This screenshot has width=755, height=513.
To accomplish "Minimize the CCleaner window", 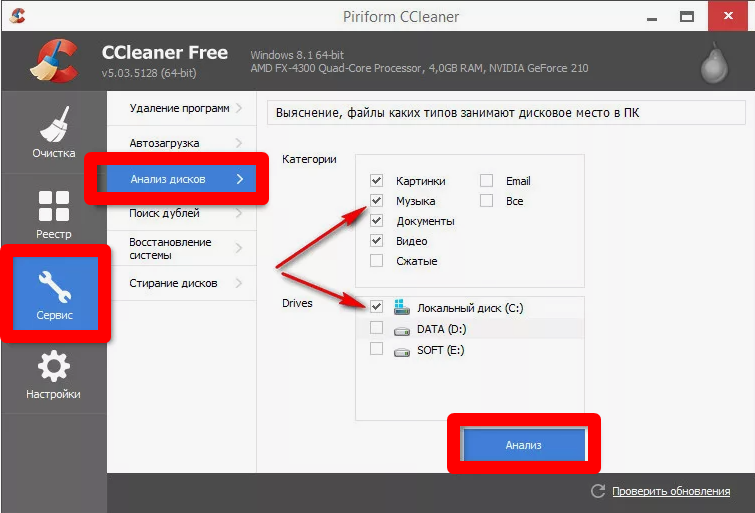I will (652, 17).
